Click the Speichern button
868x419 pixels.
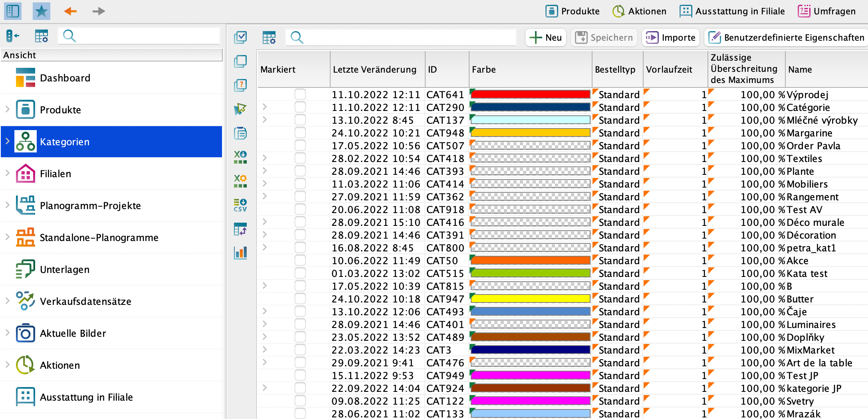tap(604, 38)
